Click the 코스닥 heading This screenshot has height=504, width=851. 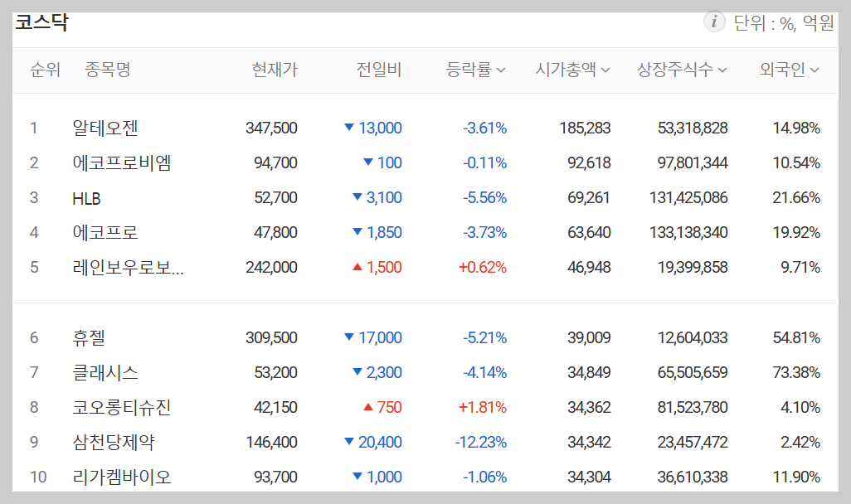(x=41, y=22)
